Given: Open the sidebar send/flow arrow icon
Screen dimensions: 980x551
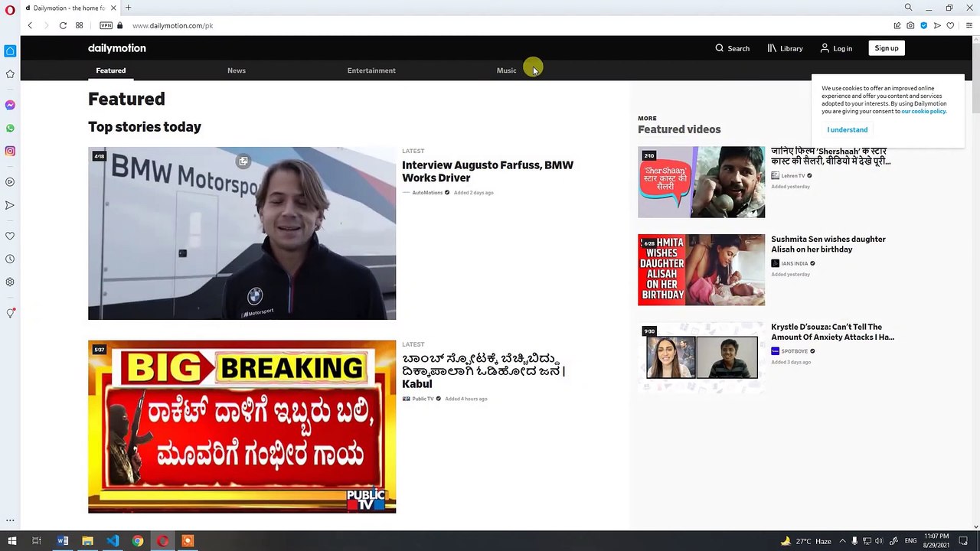Looking at the screenshot, I should [10, 205].
